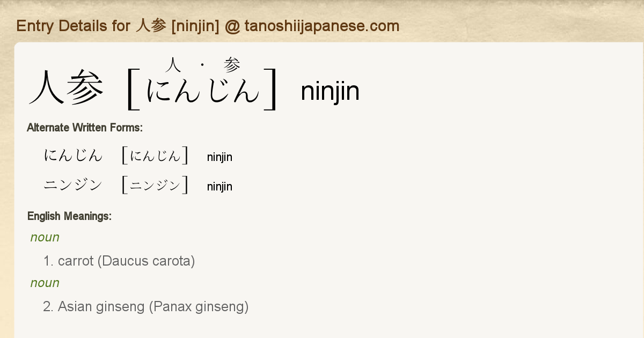Click the small furigana kanji 人 above the reading
Image resolution: width=644 pixels, height=338 pixels.
click(x=173, y=65)
